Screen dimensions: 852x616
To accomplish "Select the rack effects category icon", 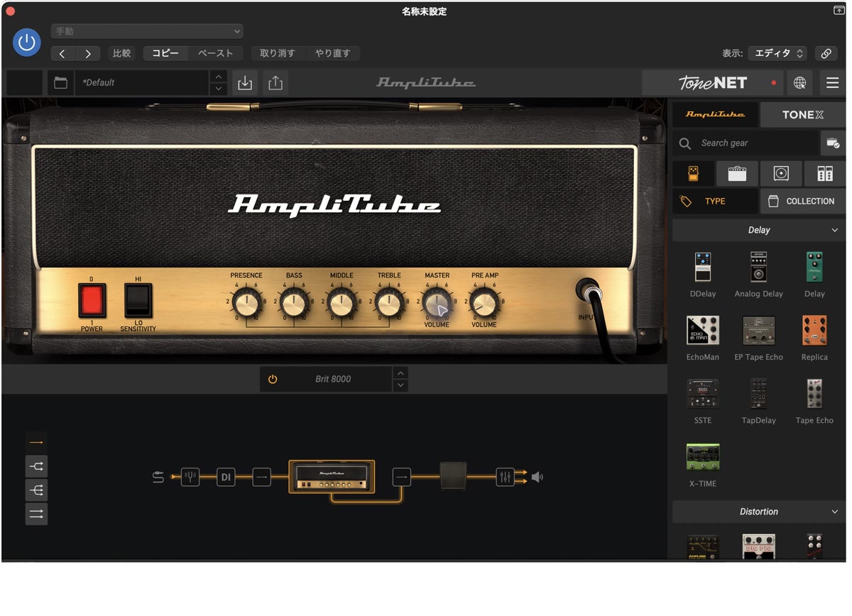I will point(825,174).
